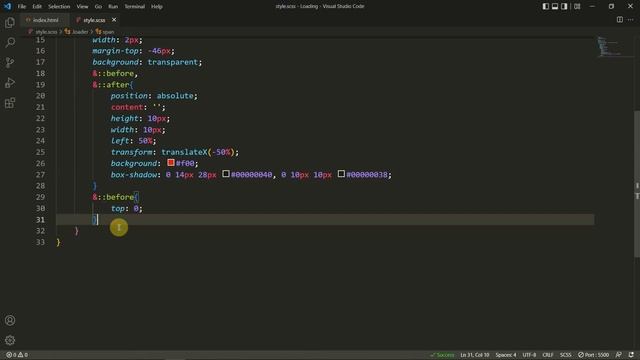This screenshot has width=640, height=360.
Task: Open the editor More Actions menu
Action: (631, 20)
